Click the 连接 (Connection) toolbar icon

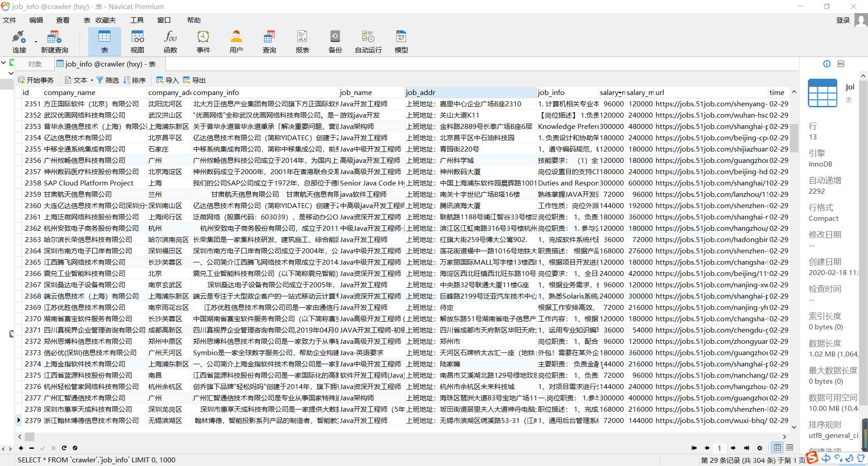tap(19, 42)
